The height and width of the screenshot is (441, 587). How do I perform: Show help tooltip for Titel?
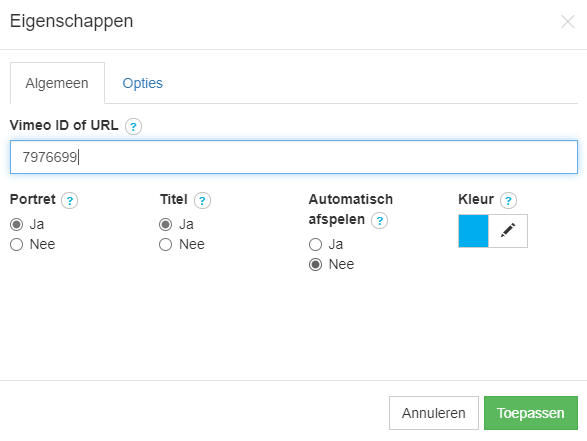[x=202, y=201]
